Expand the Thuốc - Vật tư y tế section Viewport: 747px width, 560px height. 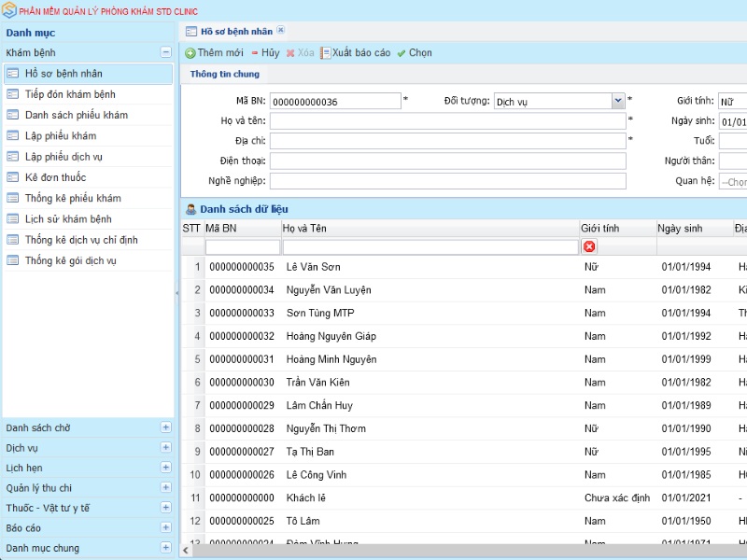tap(166, 507)
